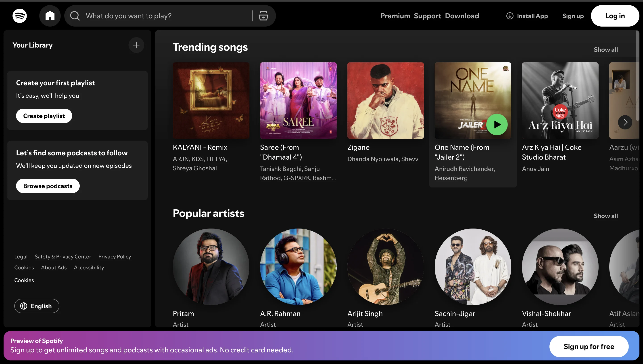Image resolution: width=643 pixels, height=364 pixels.
Task: Open KALYANI - Remix album cover
Action: (x=211, y=100)
